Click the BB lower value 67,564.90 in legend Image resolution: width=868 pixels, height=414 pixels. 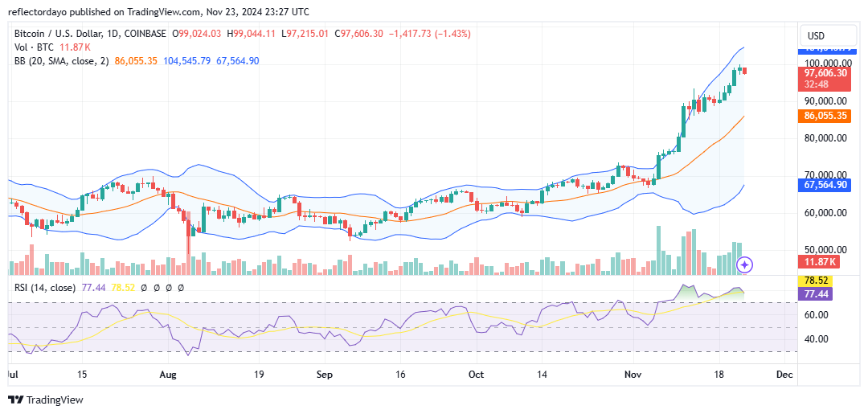coord(237,61)
